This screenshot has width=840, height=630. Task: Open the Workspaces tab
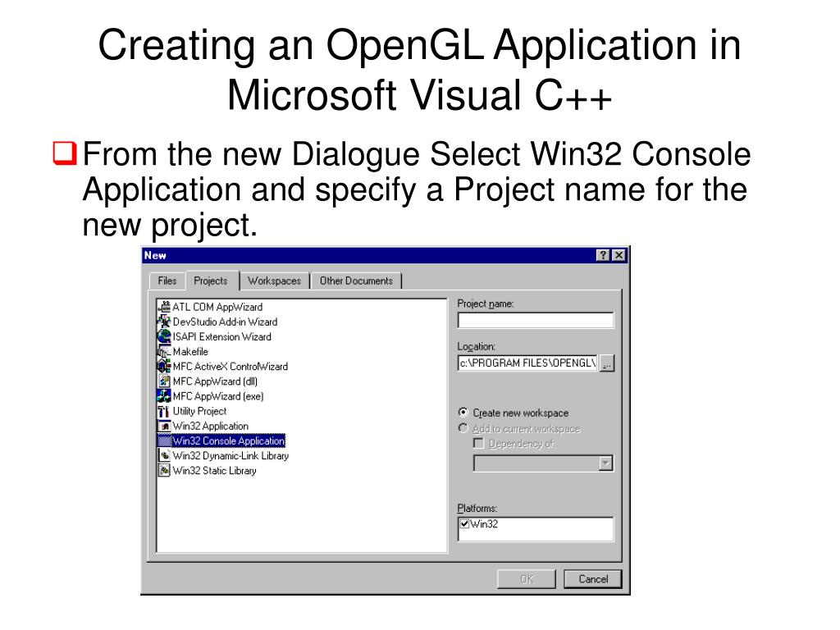[x=274, y=281]
